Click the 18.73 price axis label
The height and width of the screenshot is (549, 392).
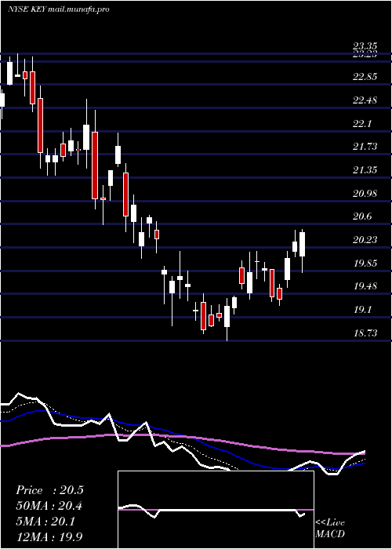365,333
